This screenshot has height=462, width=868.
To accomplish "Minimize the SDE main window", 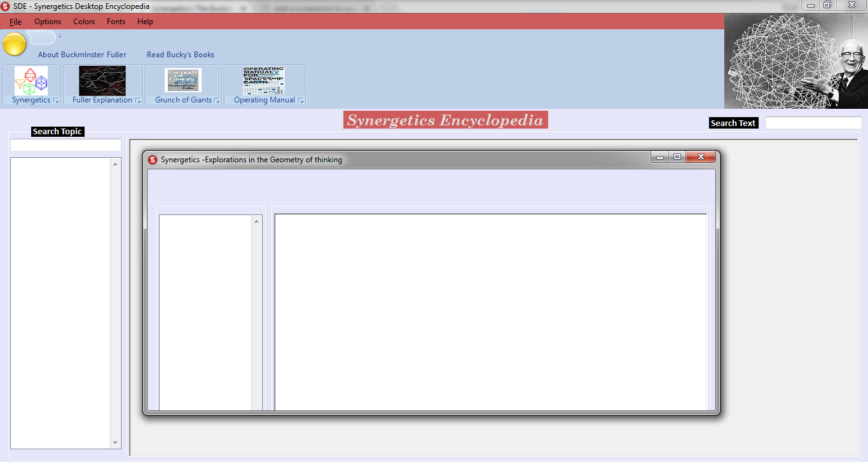I will pyautogui.click(x=811, y=5).
